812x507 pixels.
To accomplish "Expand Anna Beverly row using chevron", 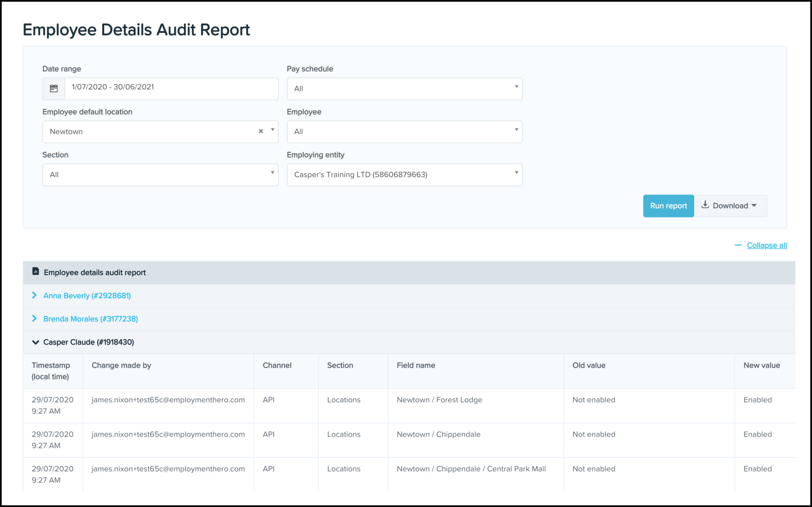I will pos(34,295).
